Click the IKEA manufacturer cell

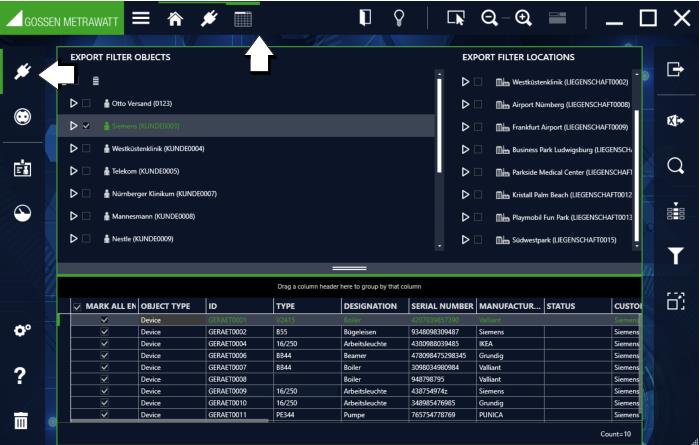(510, 344)
